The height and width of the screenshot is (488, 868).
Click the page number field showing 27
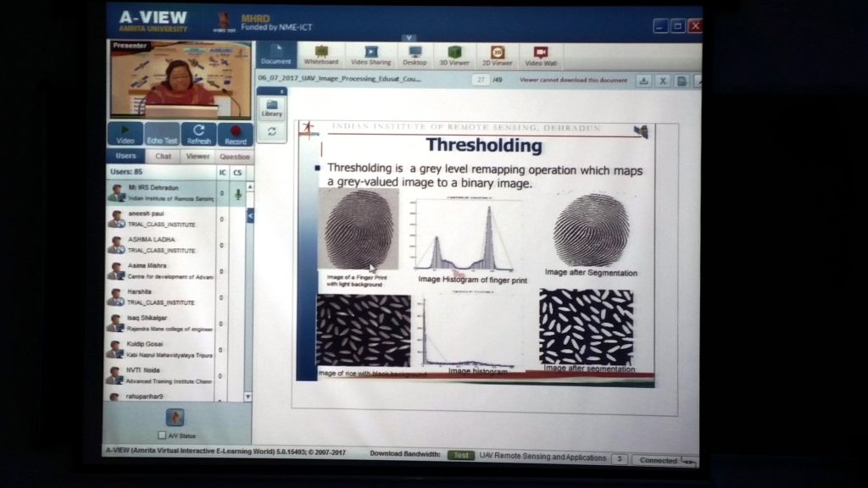(x=481, y=80)
